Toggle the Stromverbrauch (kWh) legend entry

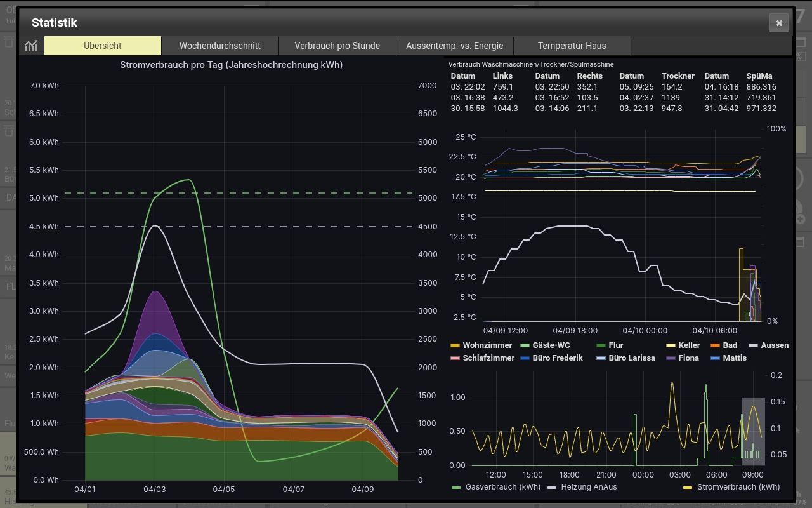click(x=738, y=487)
